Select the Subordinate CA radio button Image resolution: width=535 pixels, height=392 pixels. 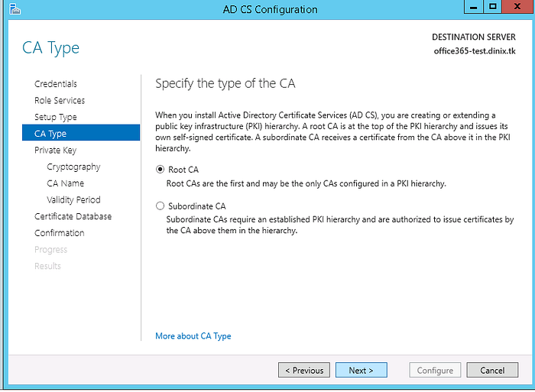160,206
